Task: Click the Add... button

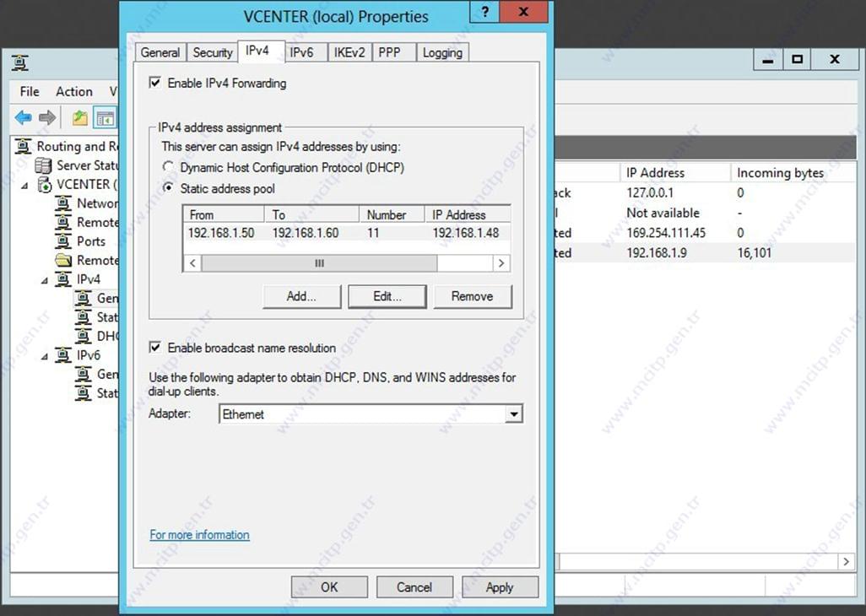Action: point(301,296)
